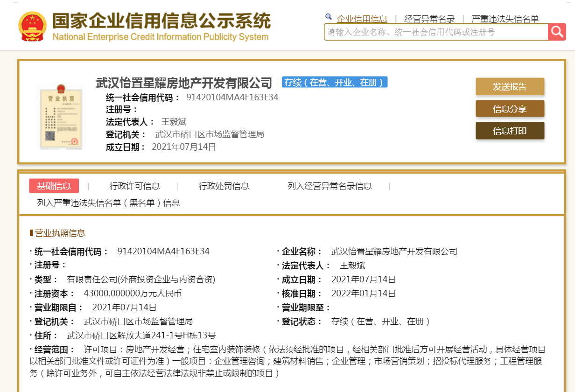
Task: Click the 国家企业信用信息公示系统 site title
Action: [x=161, y=21]
